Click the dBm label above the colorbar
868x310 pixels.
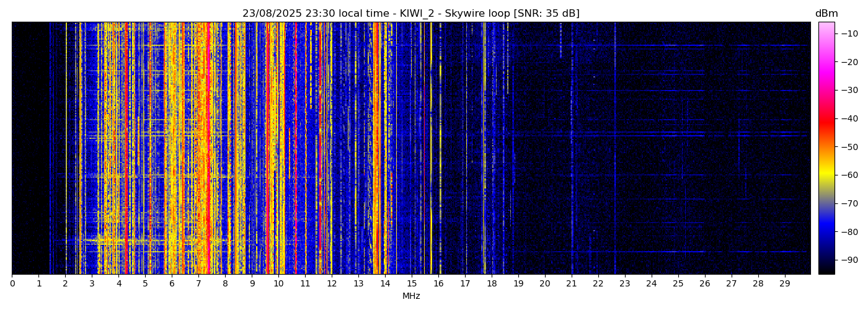826,14
